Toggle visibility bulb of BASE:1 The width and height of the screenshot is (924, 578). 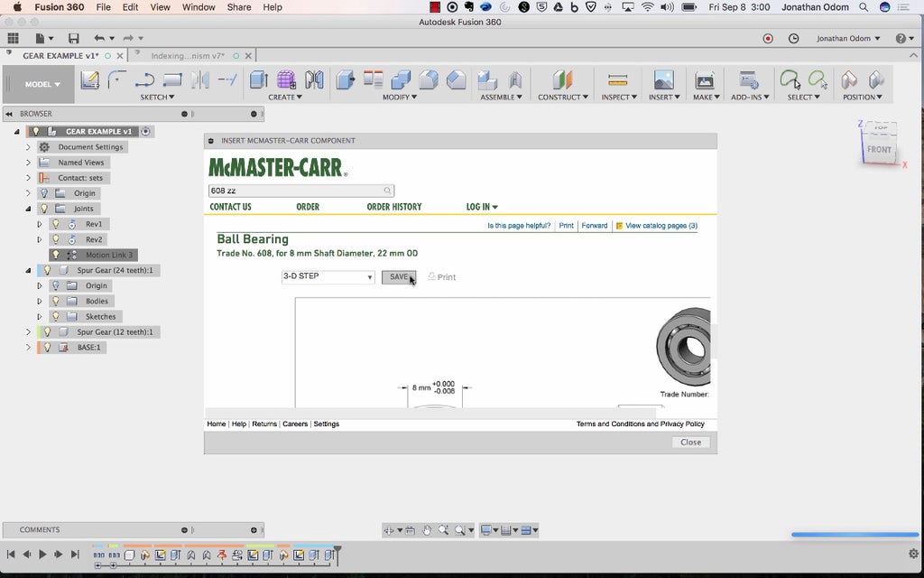coord(48,348)
